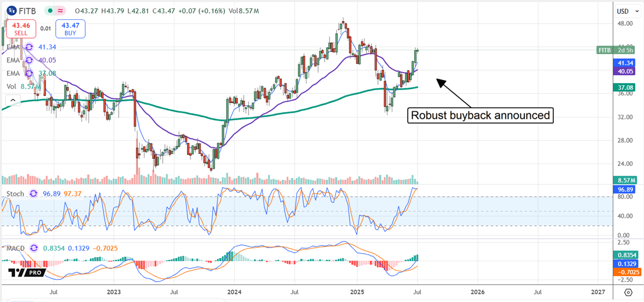Click the Stoch indicator refresh icon
The width and height of the screenshot is (644, 302).
click(x=34, y=193)
